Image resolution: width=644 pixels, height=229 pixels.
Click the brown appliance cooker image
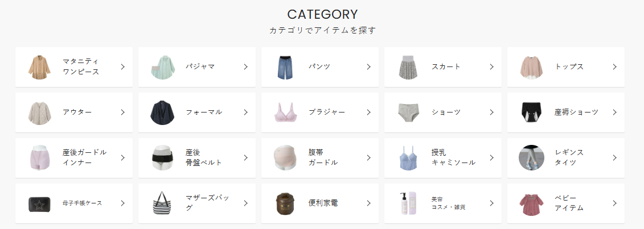click(286, 203)
